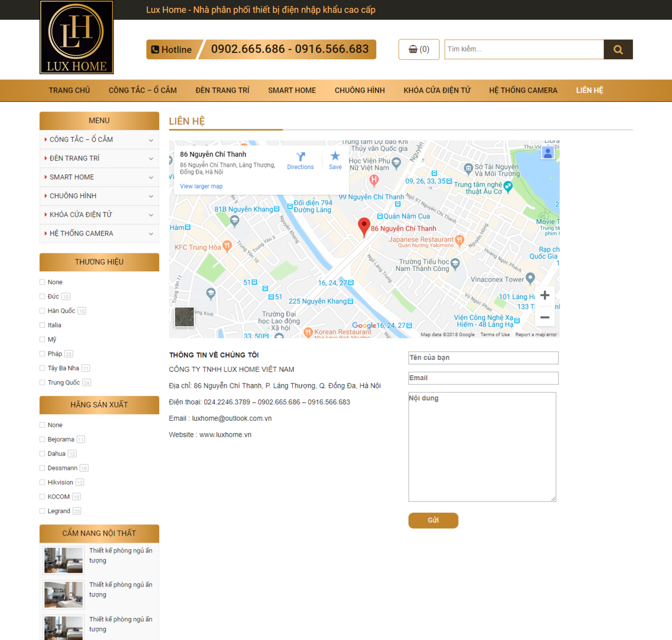The width and height of the screenshot is (672, 640).
Task: Open ĐÈN TRANG TRÍ nav item
Action: (x=222, y=91)
